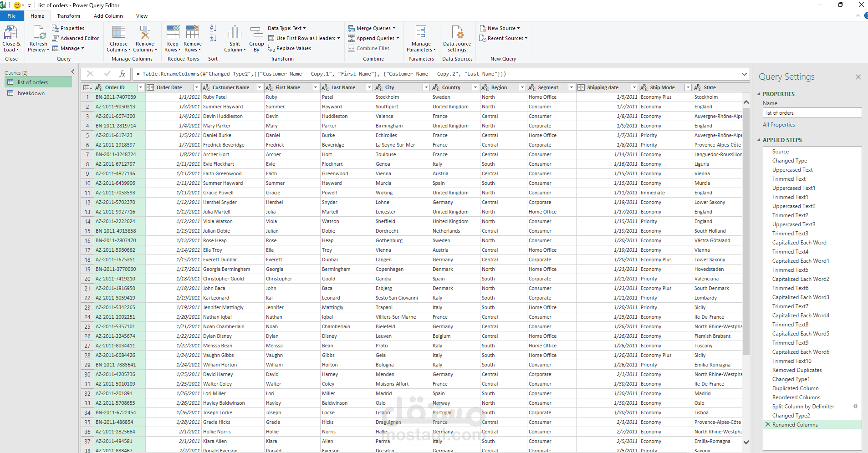
Task: Open the File tab
Action: click(11, 16)
